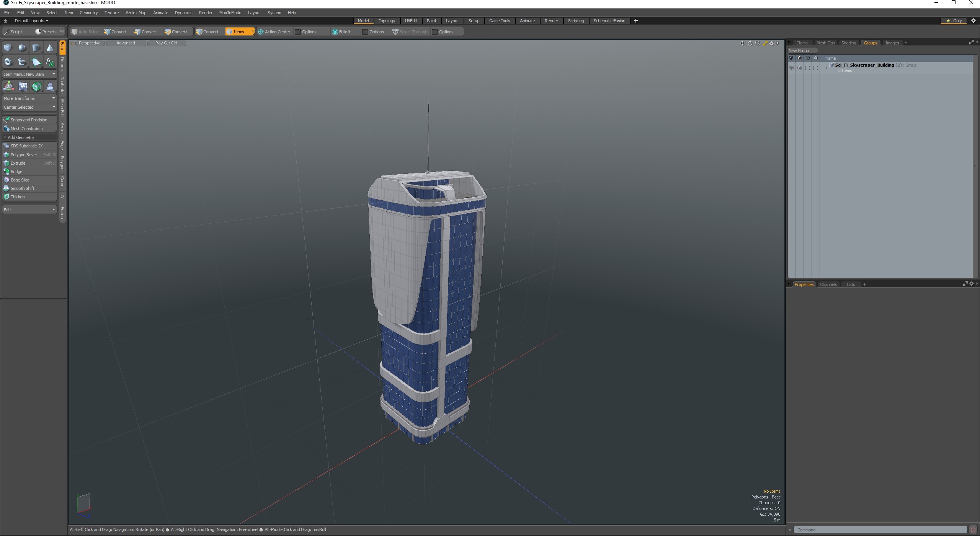Select the Smooth Shift icon

click(x=7, y=188)
